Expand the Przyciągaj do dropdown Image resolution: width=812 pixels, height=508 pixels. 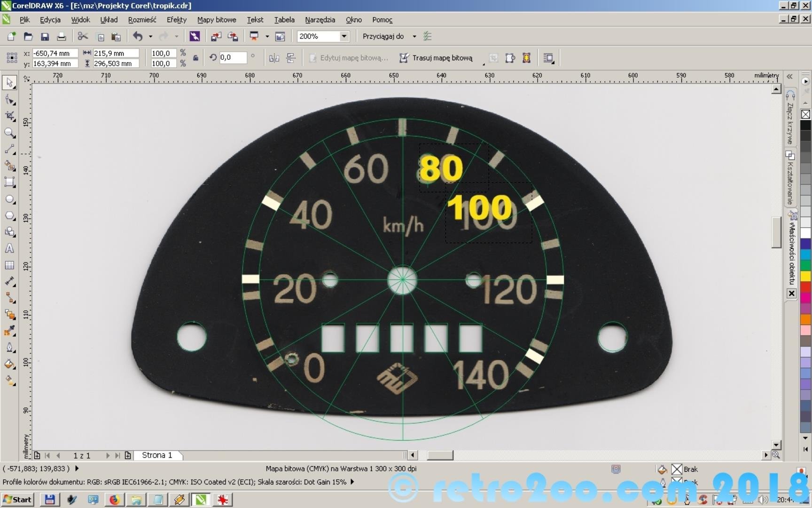click(x=414, y=36)
